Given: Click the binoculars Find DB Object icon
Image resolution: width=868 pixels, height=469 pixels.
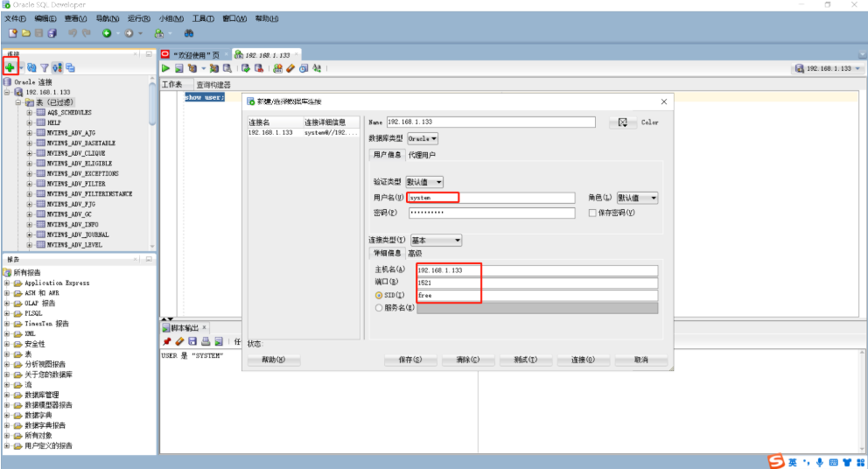Looking at the screenshot, I should coord(189,33).
